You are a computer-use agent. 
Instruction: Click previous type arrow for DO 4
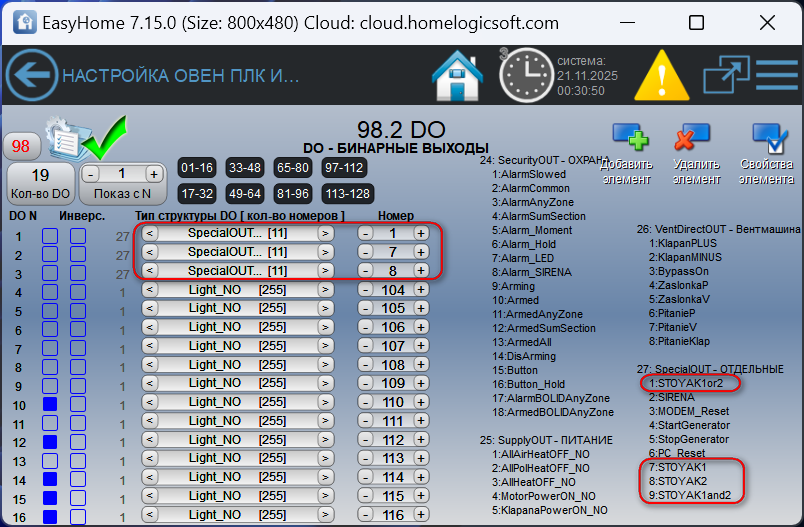coord(150,290)
